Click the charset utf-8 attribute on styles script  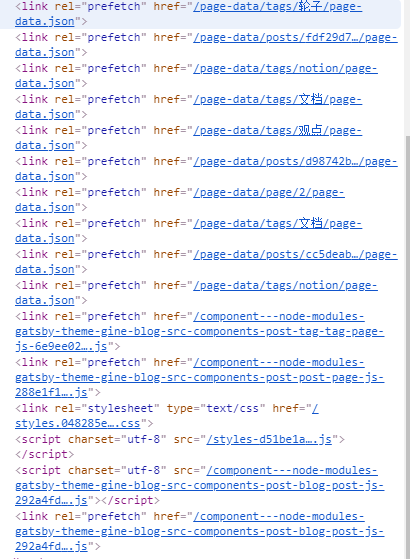[x=117, y=439]
